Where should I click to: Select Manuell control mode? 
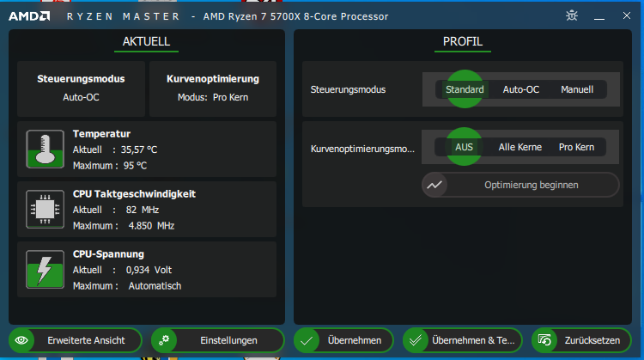[577, 89]
